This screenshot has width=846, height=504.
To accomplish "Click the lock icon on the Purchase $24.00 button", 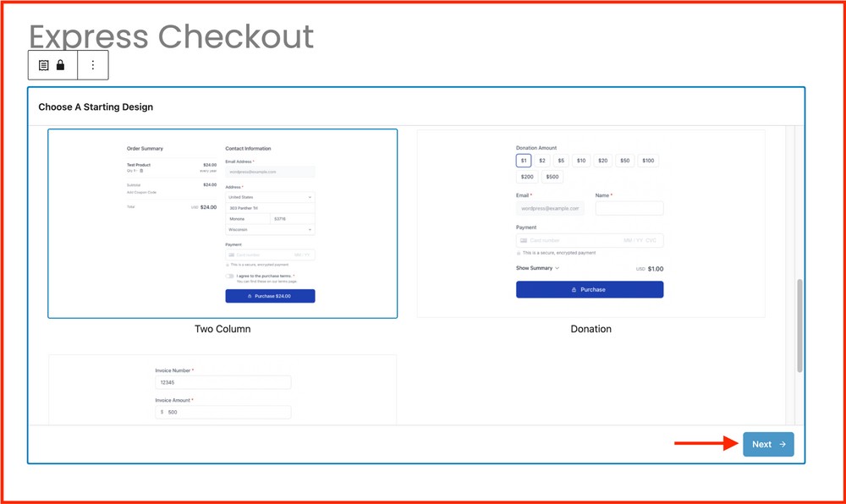I will point(250,295).
